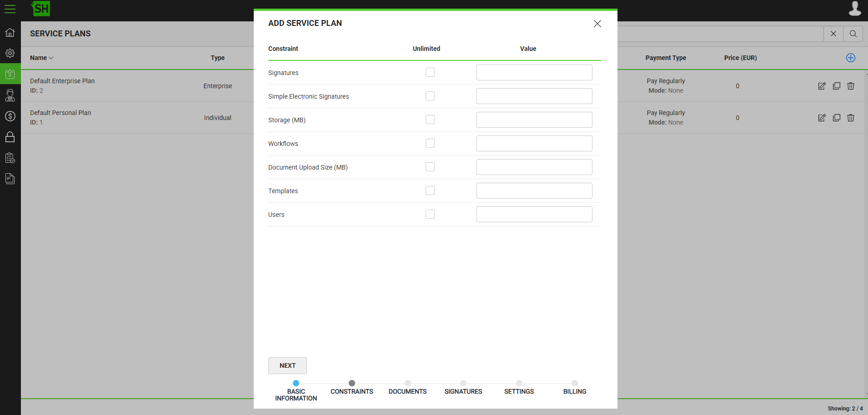The height and width of the screenshot is (415, 868).
Task: Click the search magnifier icon
Action: tap(853, 34)
